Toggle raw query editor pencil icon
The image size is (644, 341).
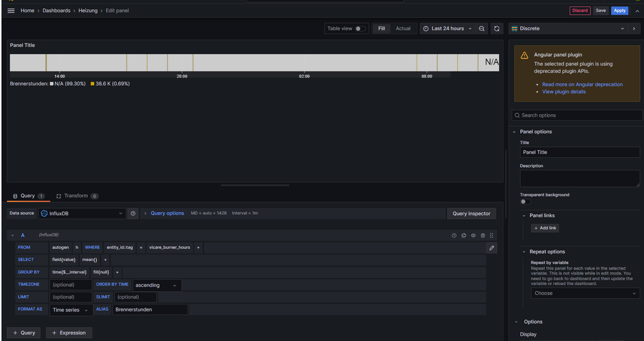(x=491, y=248)
